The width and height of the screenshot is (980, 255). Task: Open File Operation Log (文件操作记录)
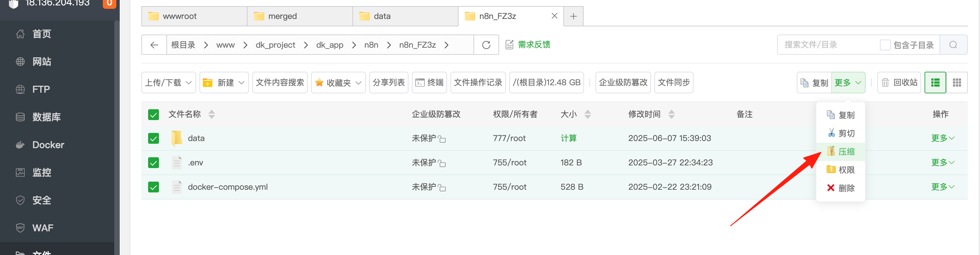pos(478,83)
